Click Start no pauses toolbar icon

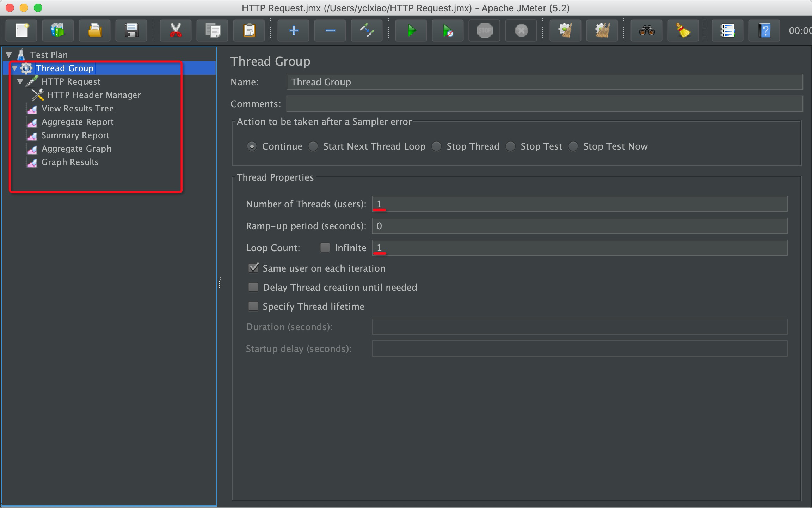coord(448,31)
